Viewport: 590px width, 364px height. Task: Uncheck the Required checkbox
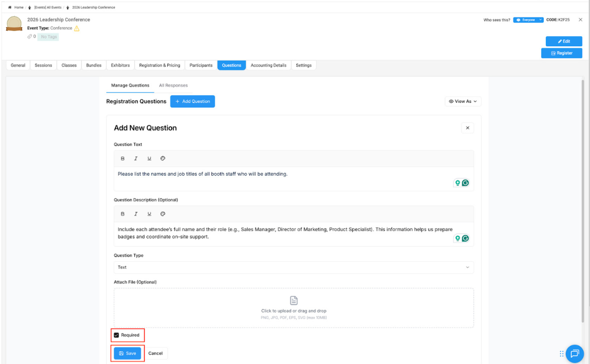coord(117,335)
